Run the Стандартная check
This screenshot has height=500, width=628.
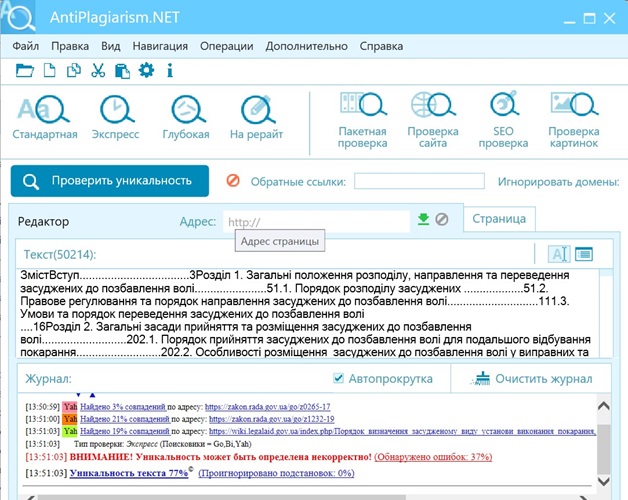[44, 117]
